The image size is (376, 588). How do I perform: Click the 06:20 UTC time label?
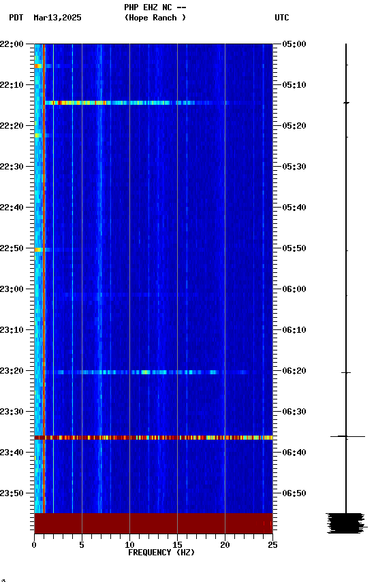tap(294, 372)
